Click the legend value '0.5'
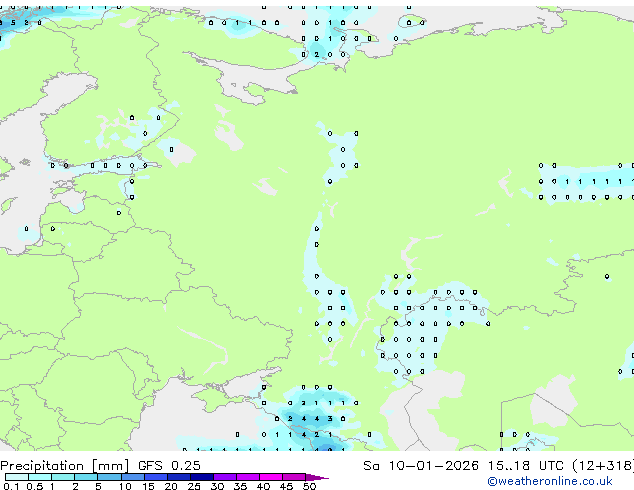The height and width of the screenshot is (490, 634). pyautogui.click(x=35, y=486)
